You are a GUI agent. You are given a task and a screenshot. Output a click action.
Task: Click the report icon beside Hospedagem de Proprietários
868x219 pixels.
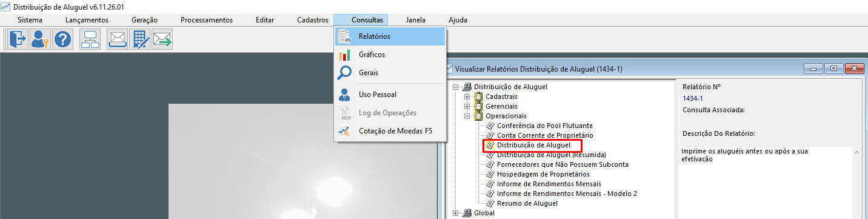491,174
